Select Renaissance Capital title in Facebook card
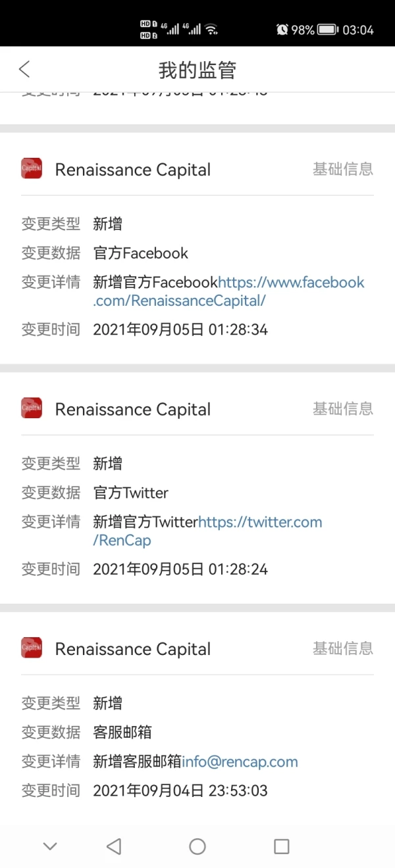395x868 pixels. click(x=133, y=170)
